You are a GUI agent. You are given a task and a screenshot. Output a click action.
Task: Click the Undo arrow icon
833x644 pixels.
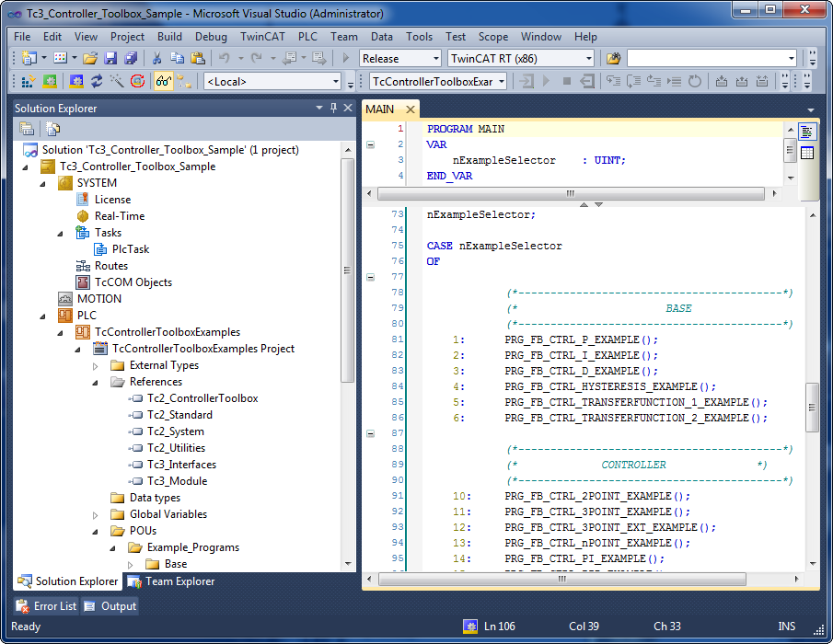[x=225, y=58]
